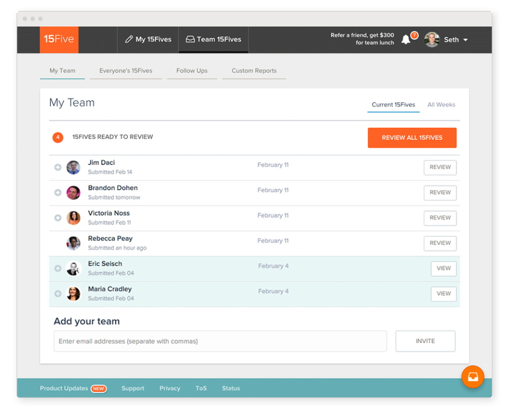Image resolution: width=509 pixels, height=420 pixels.
Task: Click Jim Daci's profile photo
Action: click(73, 167)
